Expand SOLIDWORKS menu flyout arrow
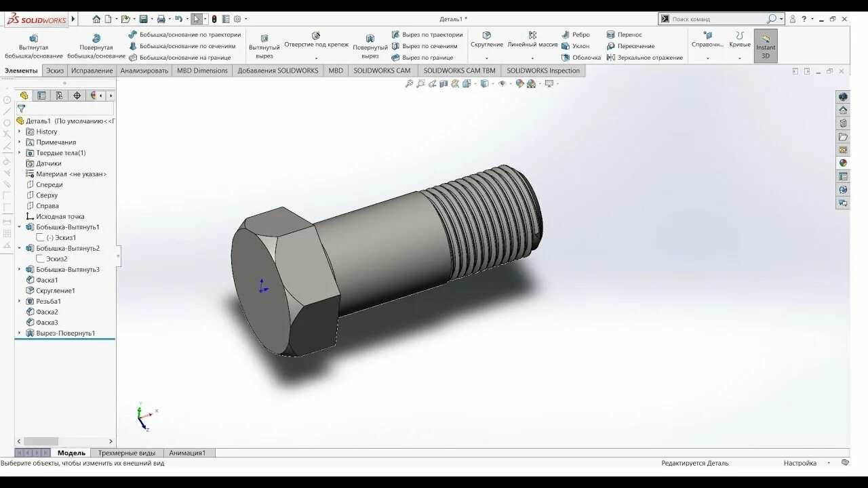Screen dimensions: 868x488 pos(73,19)
